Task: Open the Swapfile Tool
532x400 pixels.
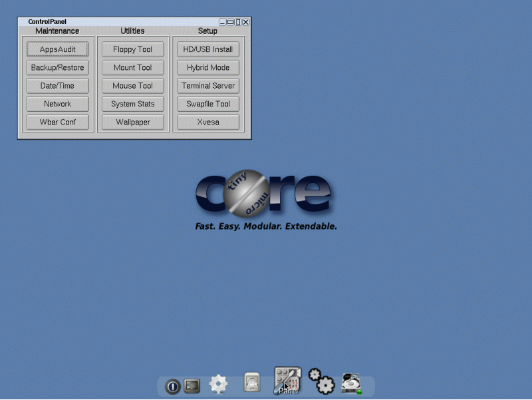Action: [x=208, y=104]
